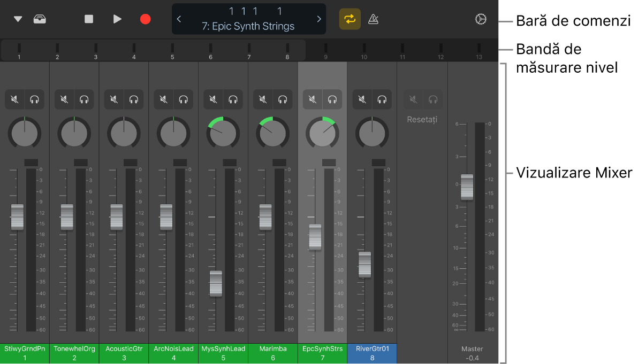
Task: Adjust the Marimba pan knob
Action: pyautogui.click(x=272, y=133)
